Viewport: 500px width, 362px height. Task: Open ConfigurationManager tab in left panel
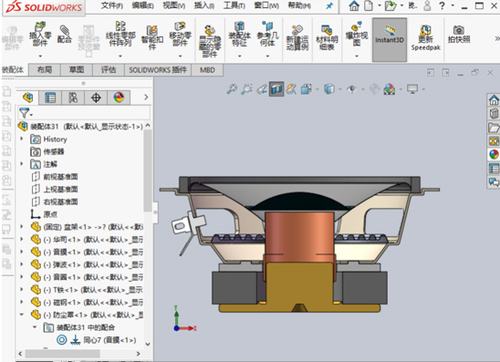[x=73, y=98]
